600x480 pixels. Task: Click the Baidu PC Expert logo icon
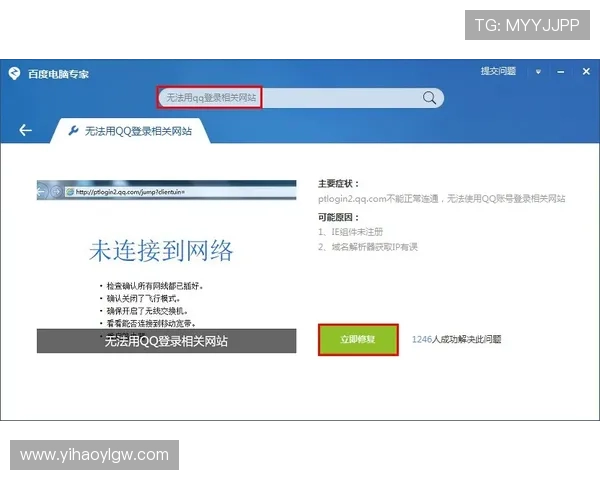pos(15,73)
